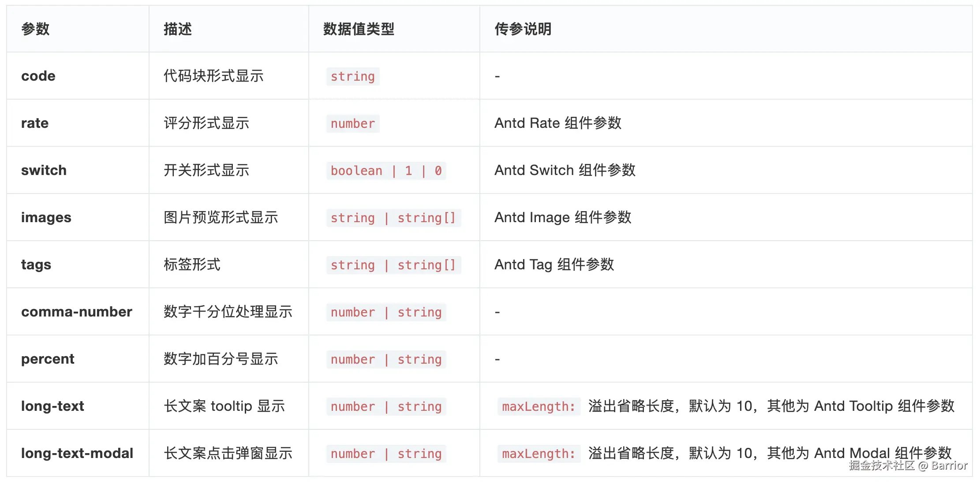Click the "Antd Image 组件参数" text
Screen dimensions: 980x484
pyautogui.click(x=563, y=218)
